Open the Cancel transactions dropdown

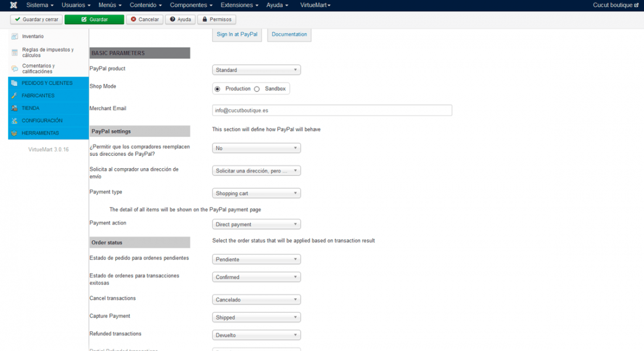tap(256, 299)
